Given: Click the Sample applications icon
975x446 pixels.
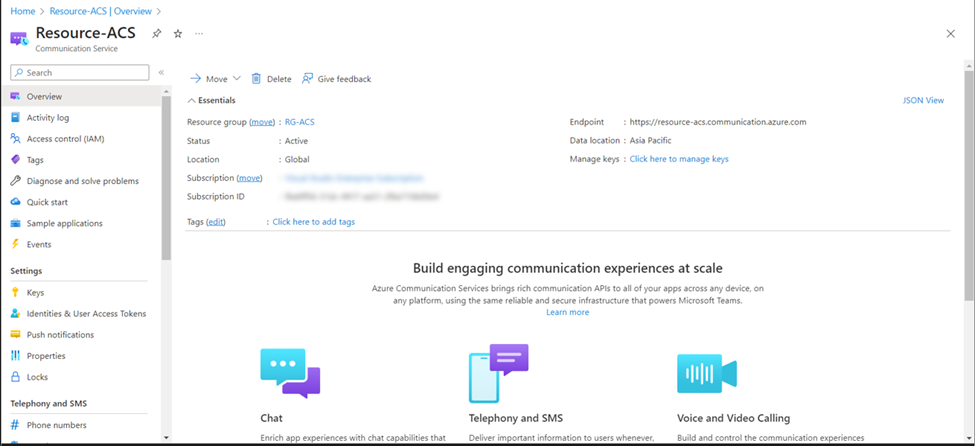Looking at the screenshot, I should click(16, 223).
